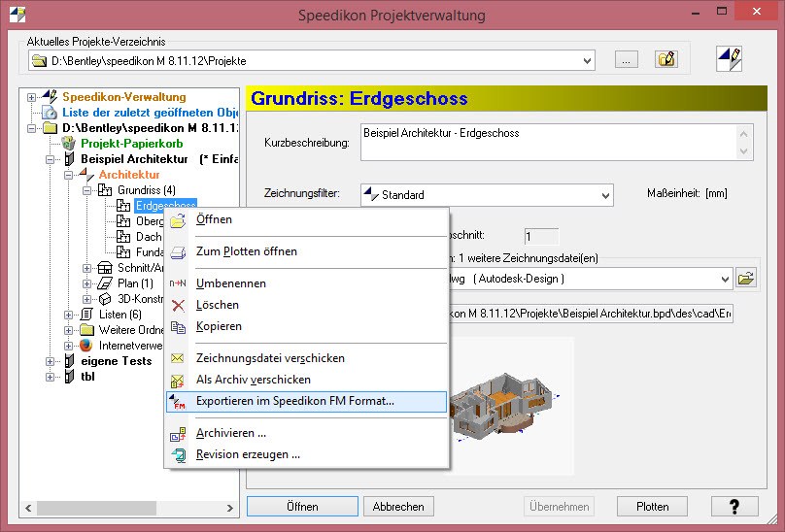Collapse the Architektur tree node
Image resolution: width=785 pixels, height=532 pixels.
(69, 175)
